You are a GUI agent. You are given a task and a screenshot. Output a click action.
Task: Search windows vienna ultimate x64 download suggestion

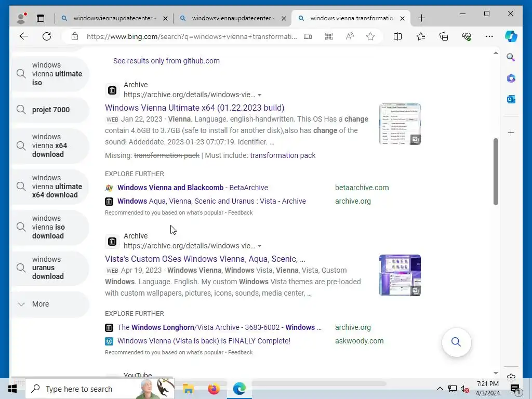[50, 187]
